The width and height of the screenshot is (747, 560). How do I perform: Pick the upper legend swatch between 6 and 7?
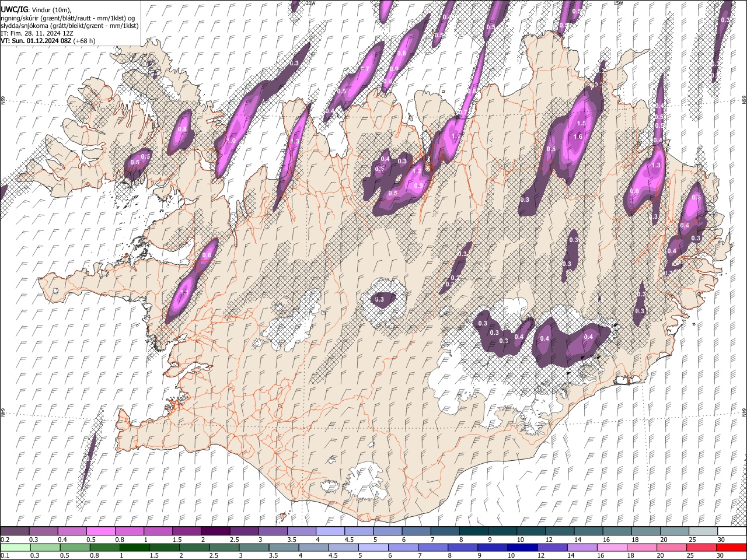tap(416, 531)
